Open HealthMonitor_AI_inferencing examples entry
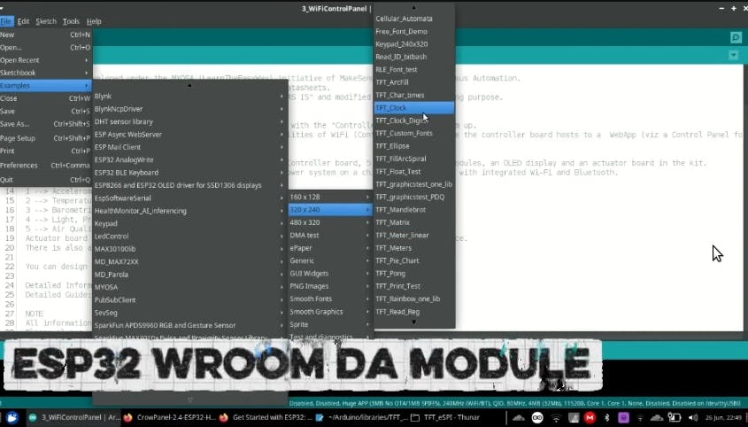Image resolution: width=748 pixels, height=427 pixels. pos(190,211)
